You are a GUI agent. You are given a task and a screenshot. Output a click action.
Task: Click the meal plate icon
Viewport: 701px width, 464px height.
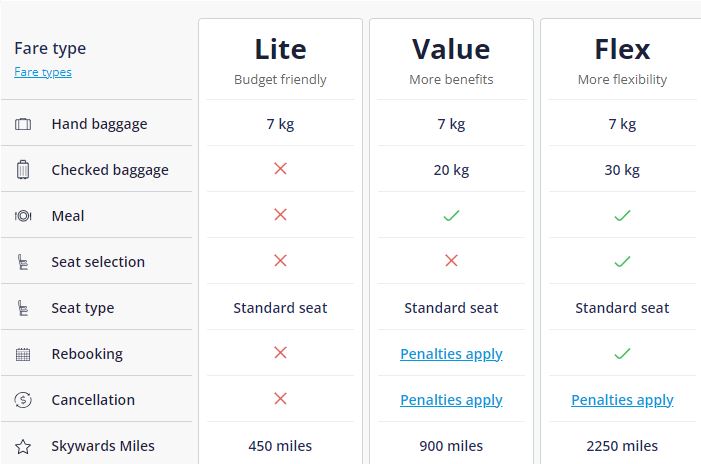(23, 216)
